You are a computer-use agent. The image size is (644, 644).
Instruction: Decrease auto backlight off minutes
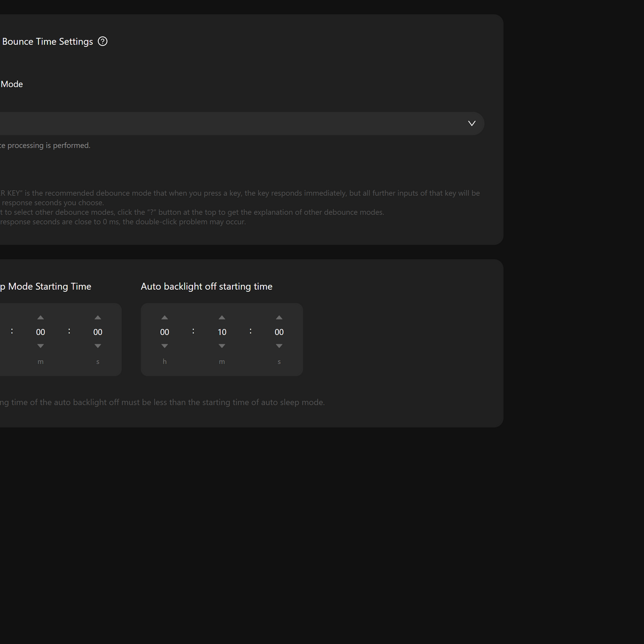[x=222, y=346]
